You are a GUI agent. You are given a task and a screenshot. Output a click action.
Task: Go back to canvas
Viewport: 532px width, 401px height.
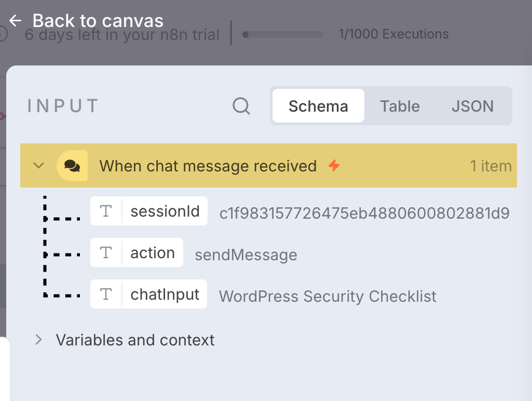(98, 21)
